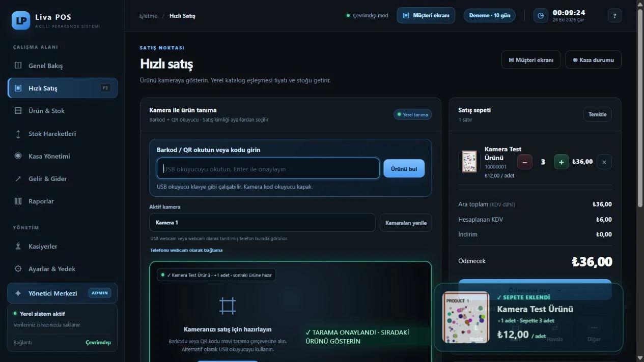Click the İşletme breadcrumb link

(148, 16)
